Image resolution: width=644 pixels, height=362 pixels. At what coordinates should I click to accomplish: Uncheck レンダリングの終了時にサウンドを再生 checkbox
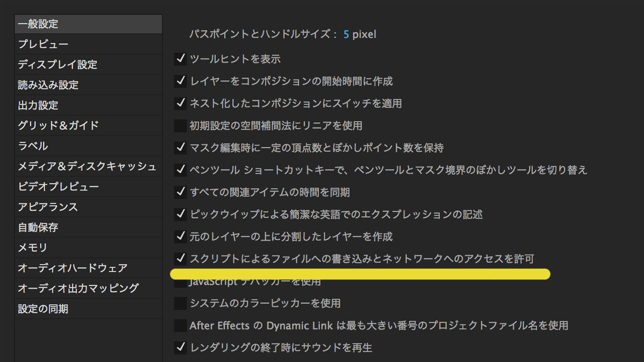(180, 347)
